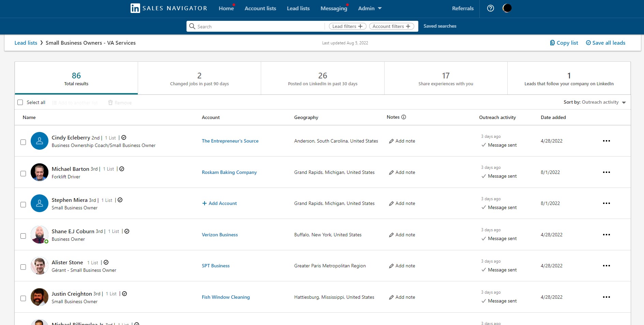This screenshot has height=325, width=644.
Task: Click Cindy Ecleberry's placeholder avatar
Action: click(x=40, y=141)
